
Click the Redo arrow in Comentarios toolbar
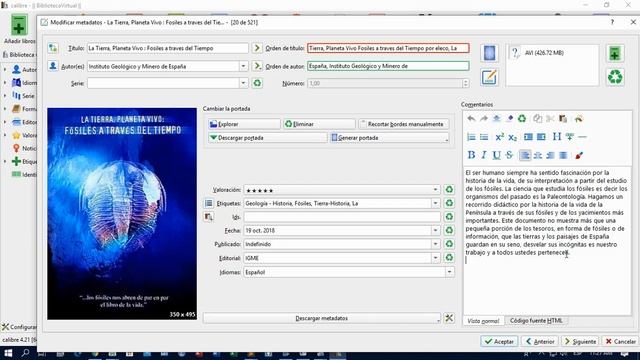pos(484,119)
